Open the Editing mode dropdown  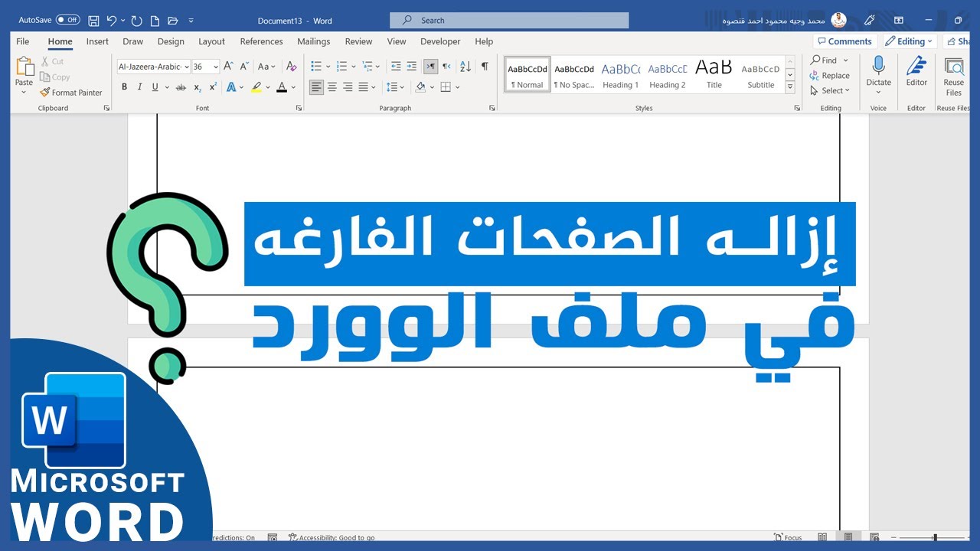pos(910,41)
